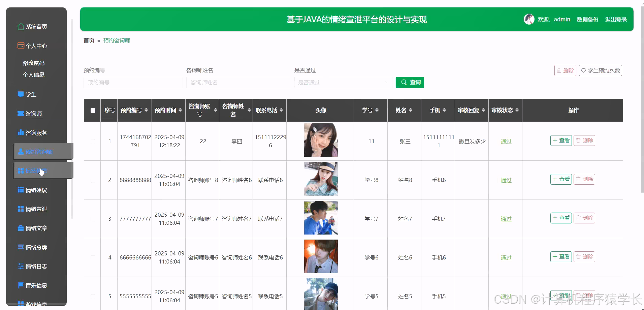
Task: Focus the 预约编号 input field
Action: (x=133, y=82)
